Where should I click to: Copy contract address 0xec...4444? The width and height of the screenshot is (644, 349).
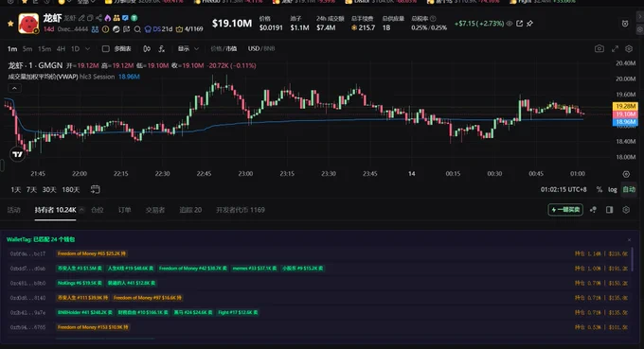(73, 29)
